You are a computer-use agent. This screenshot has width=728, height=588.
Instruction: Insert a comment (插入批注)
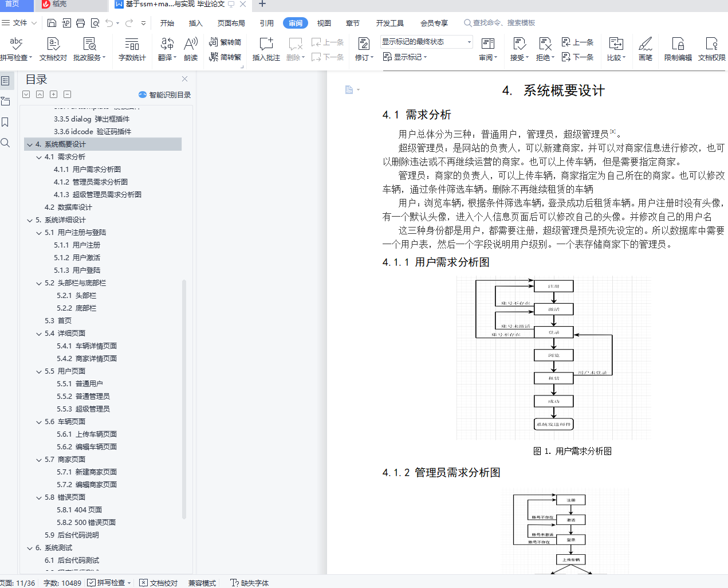(x=266, y=49)
